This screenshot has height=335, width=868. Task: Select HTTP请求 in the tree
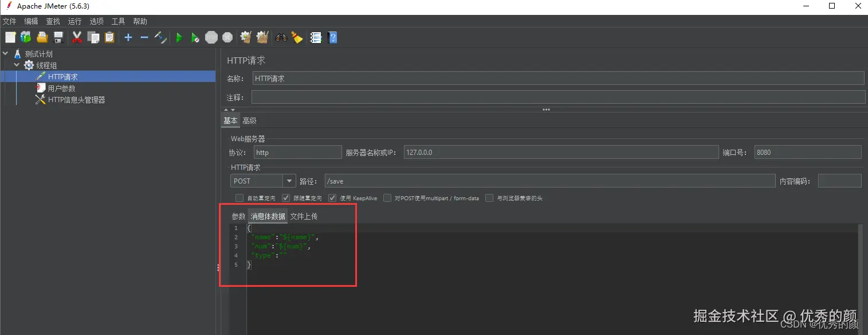[62, 77]
